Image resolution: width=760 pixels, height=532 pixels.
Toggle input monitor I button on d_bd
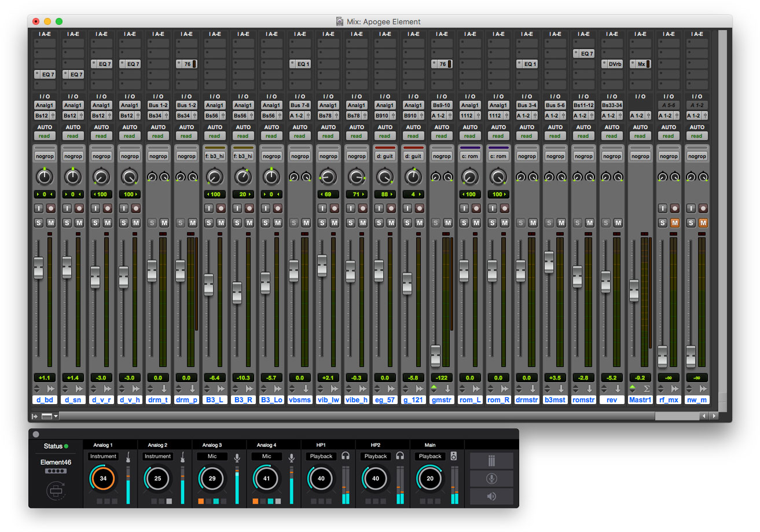tap(39, 208)
